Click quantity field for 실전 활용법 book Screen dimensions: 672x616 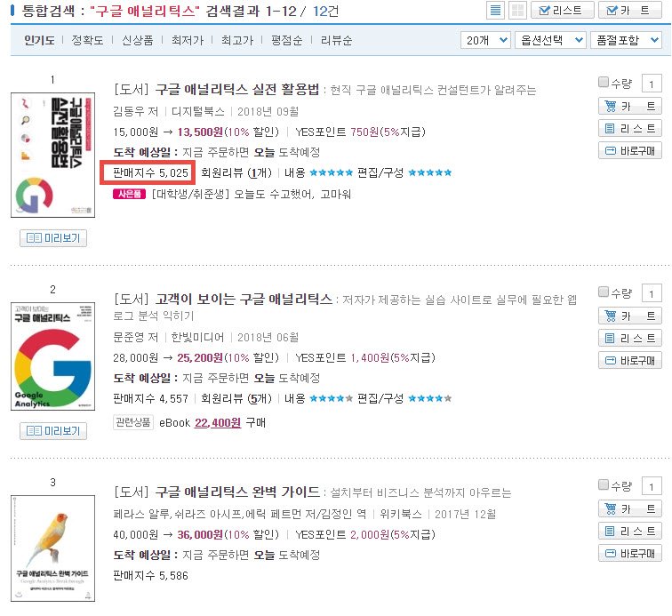tap(652, 84)
